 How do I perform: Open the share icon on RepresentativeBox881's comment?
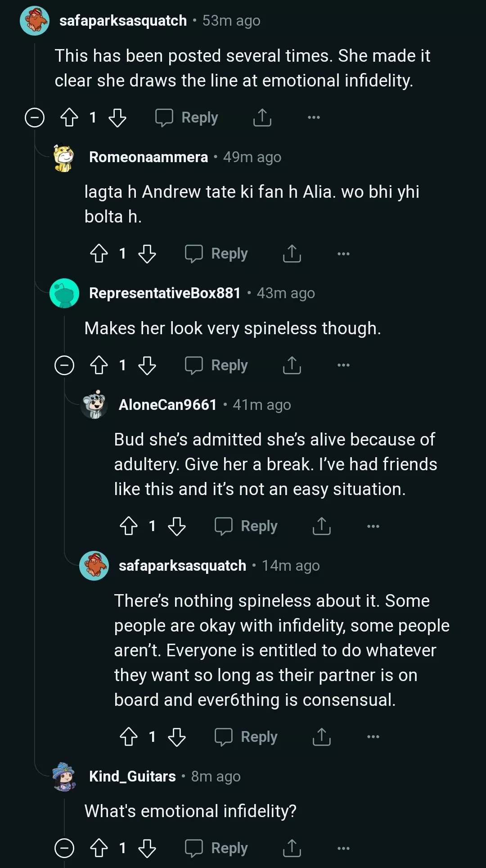pos(292,365)
